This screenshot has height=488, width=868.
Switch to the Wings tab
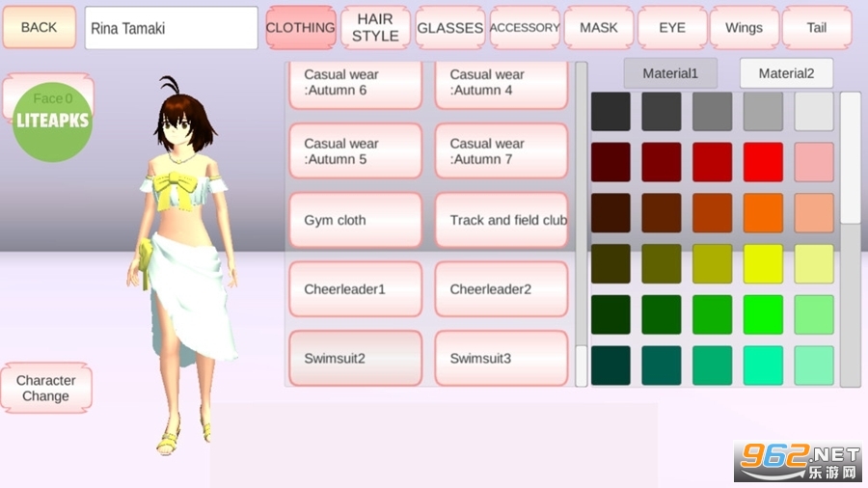(x=744, y=28)
